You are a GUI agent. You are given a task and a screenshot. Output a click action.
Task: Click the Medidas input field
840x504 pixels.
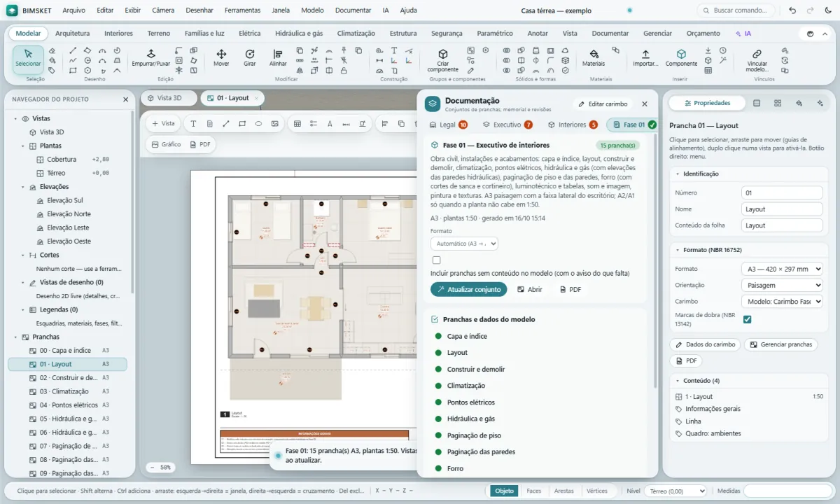787,491
